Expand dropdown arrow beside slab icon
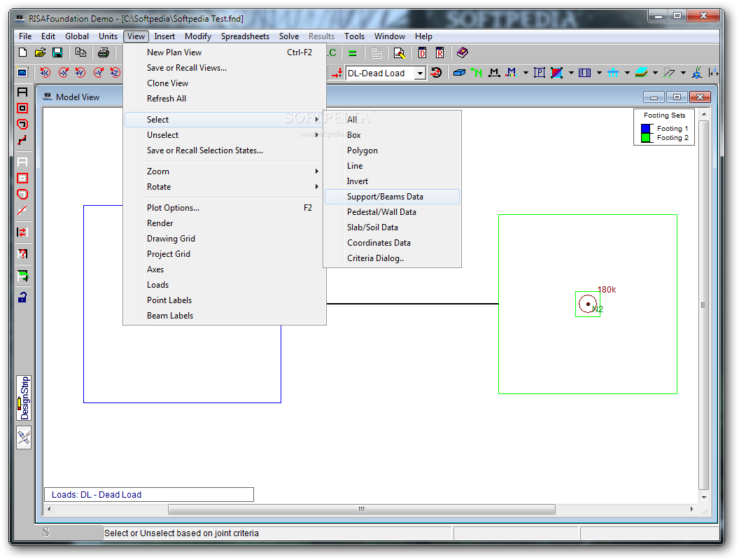Viewport: 739px width, 560px height. tap(571, 73)
